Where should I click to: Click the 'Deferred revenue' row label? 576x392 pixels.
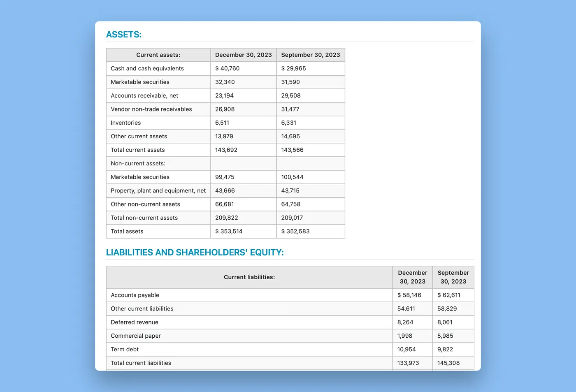click(134, 322)
